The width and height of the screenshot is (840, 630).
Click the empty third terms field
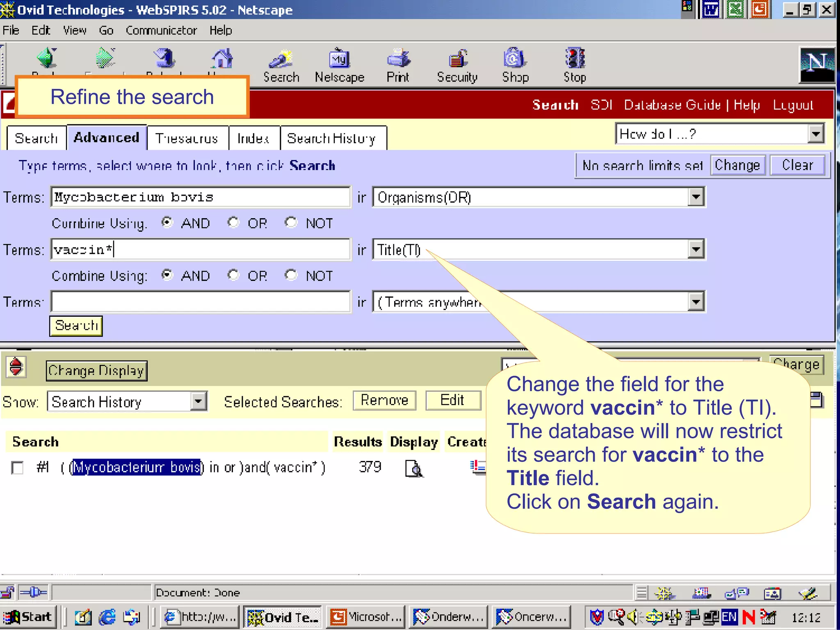tap(201, 302)
